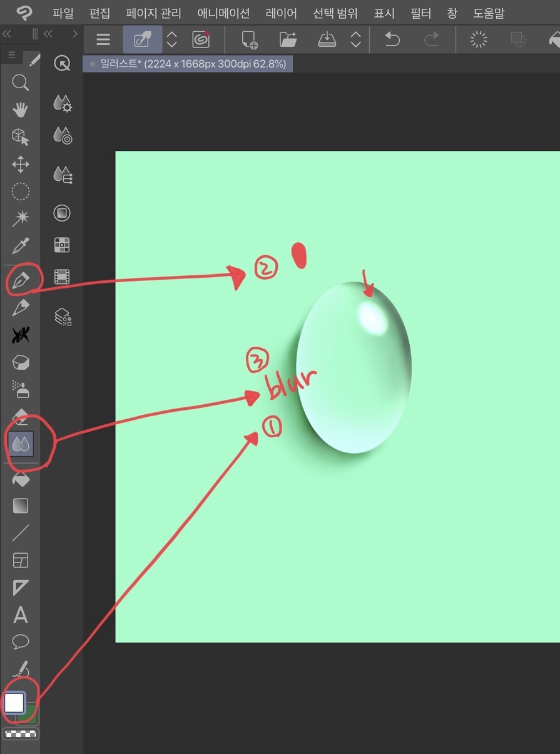Image resolution: width=560 pixels, height=754 pixels.
Task: Select the Hand move-canvas tool
Action: pos(21,110)
